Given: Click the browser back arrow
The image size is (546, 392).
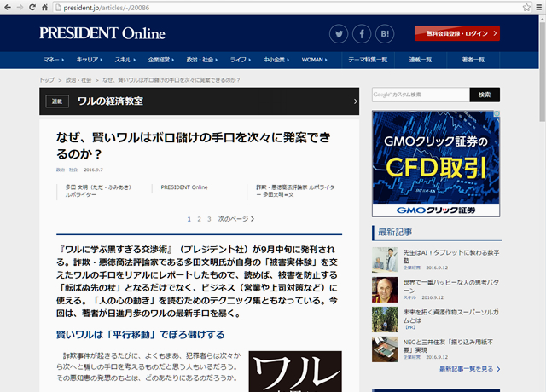Looking at the screenshot, I should point(9,7).
